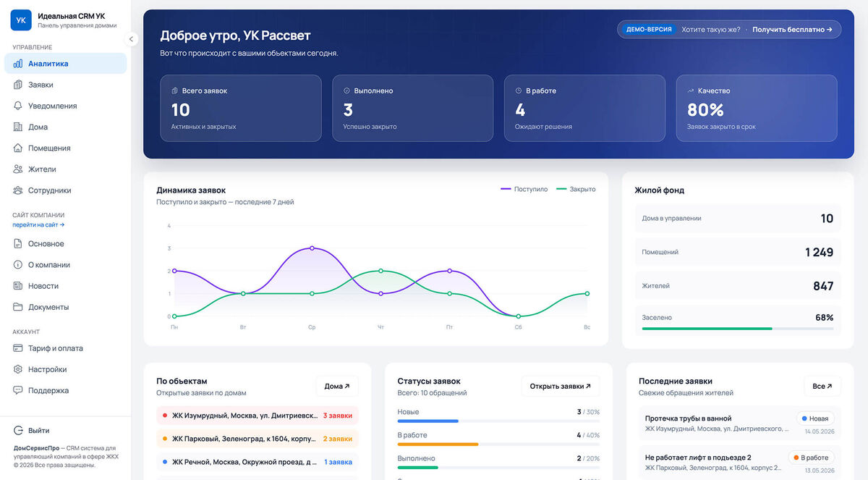Viewport: 868px width, 480px height.
Task: Click the Тариф и оплата card icon
Action: point(18,348)
